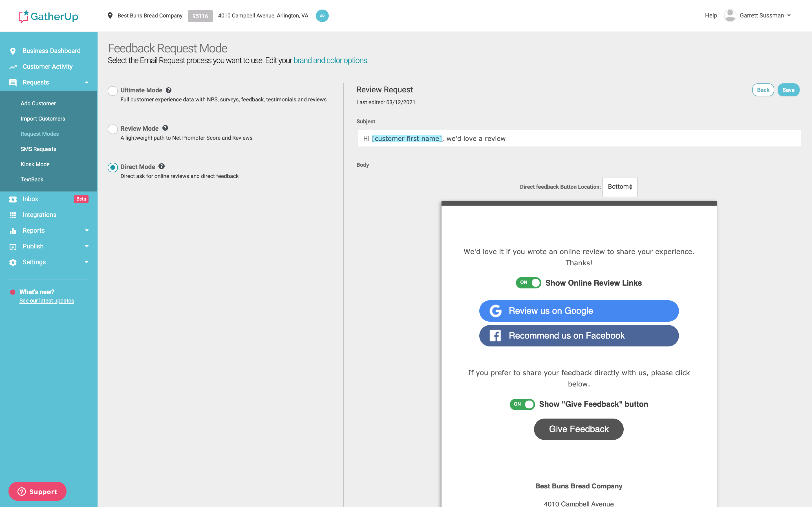812x507 pixels.
Task: Open the brand and color options link
Action: point(330,60)
